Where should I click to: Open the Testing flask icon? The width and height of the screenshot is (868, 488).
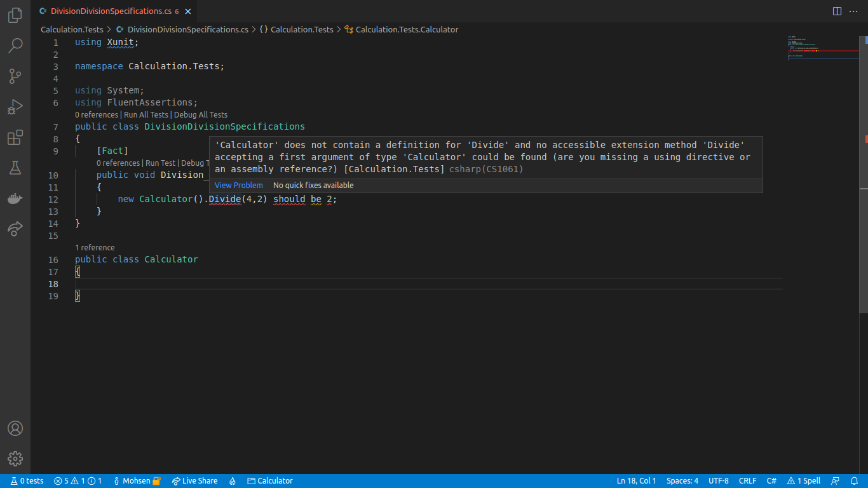15,168
